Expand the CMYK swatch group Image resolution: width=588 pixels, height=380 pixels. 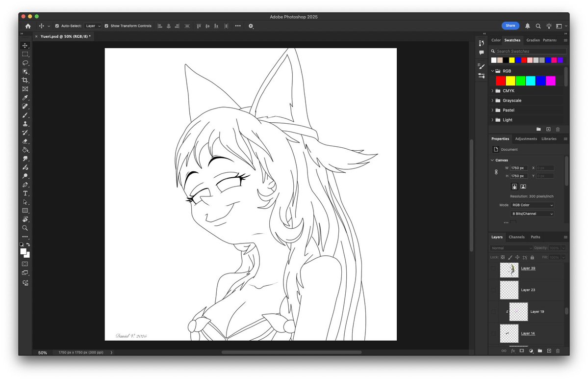tap(493, 91)
